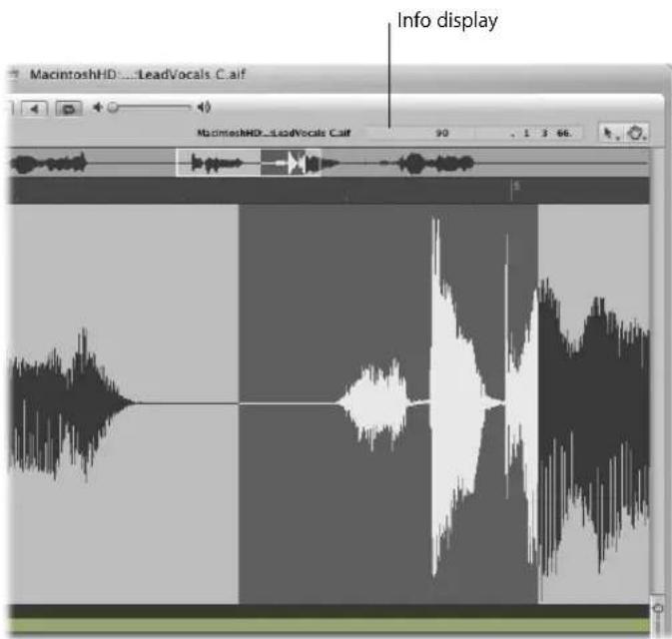Click the speaker Prelisten button
This screenshot has height=639, width=672.
pos(34,109)
